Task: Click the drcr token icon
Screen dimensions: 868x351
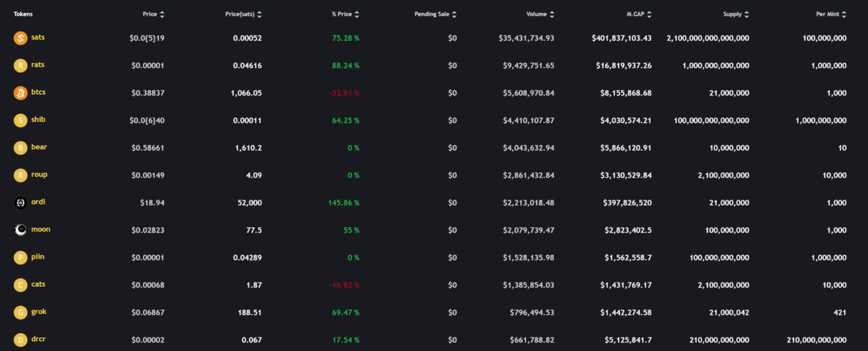Action: 20,340
